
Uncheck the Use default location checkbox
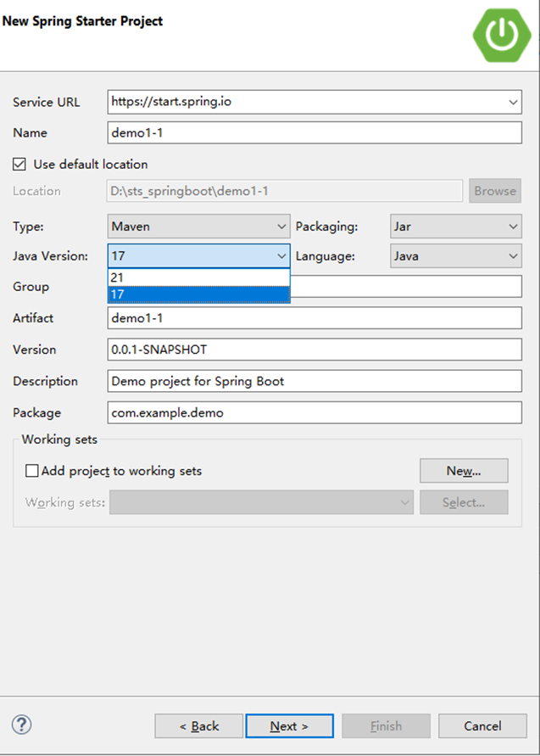point(19,165)
